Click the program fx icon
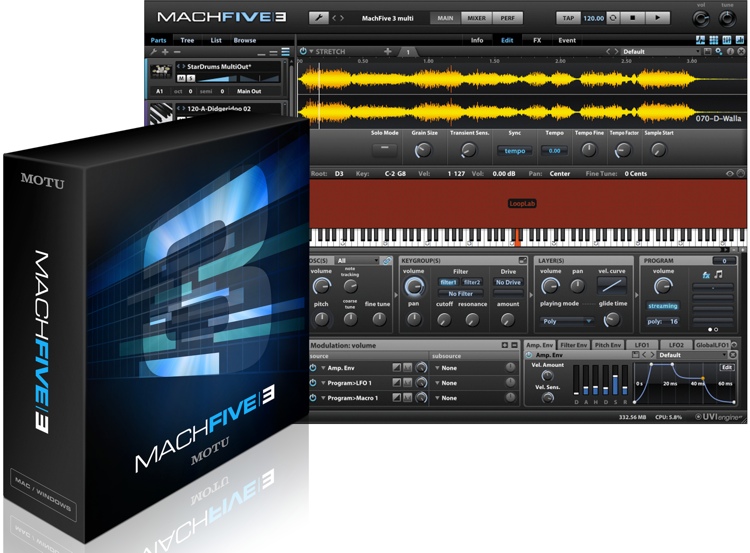The width and height of the screenshot is (750, 553). pos(706,275)
